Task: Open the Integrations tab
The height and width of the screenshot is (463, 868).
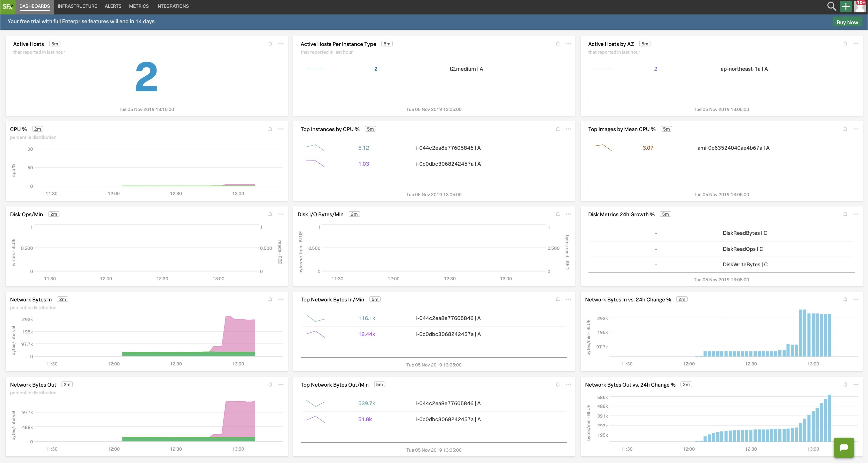Action: (172, 6)
